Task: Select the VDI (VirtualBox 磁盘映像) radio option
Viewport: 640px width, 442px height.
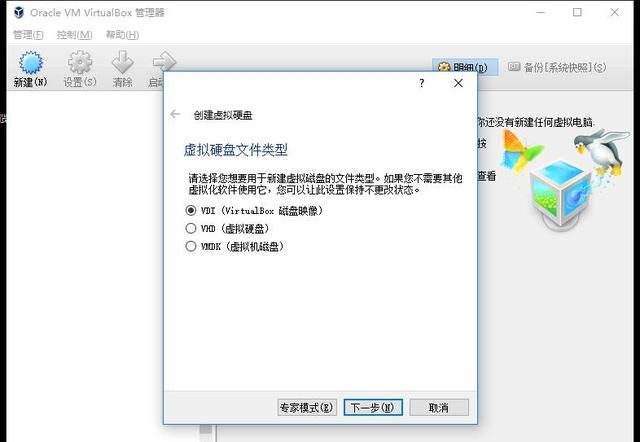Action: pos(191,211)
